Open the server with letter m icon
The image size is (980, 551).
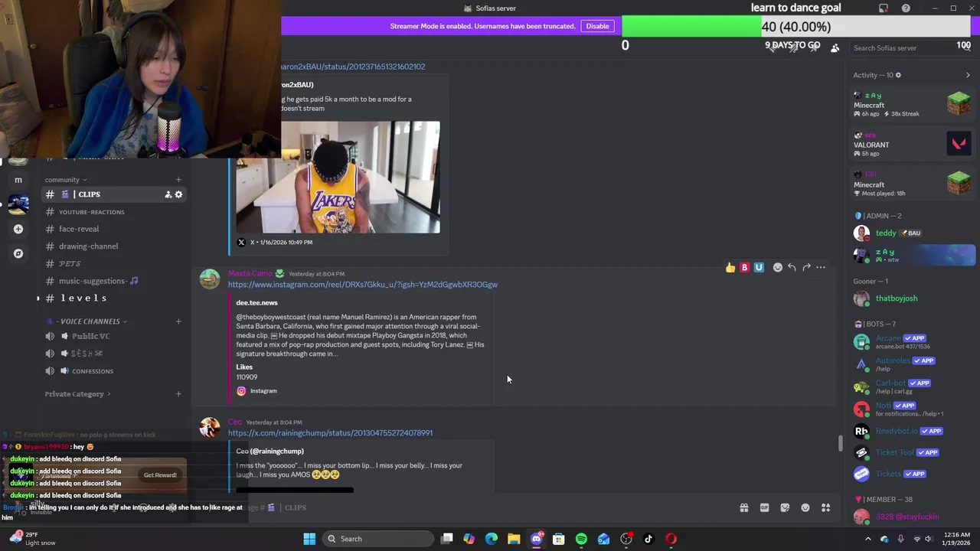18,180
